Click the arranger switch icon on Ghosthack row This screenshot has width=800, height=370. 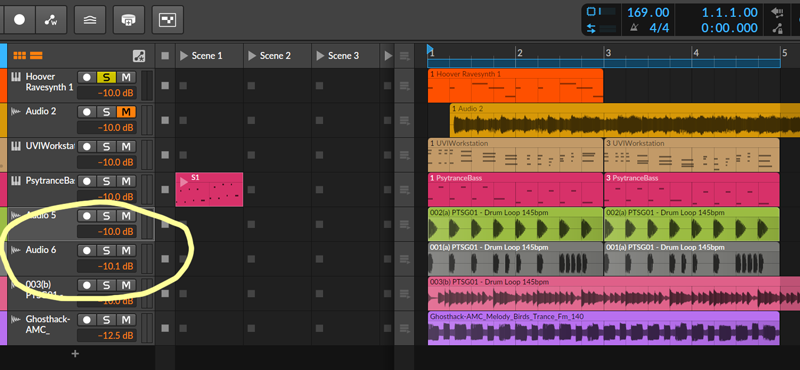coord(405,328)
